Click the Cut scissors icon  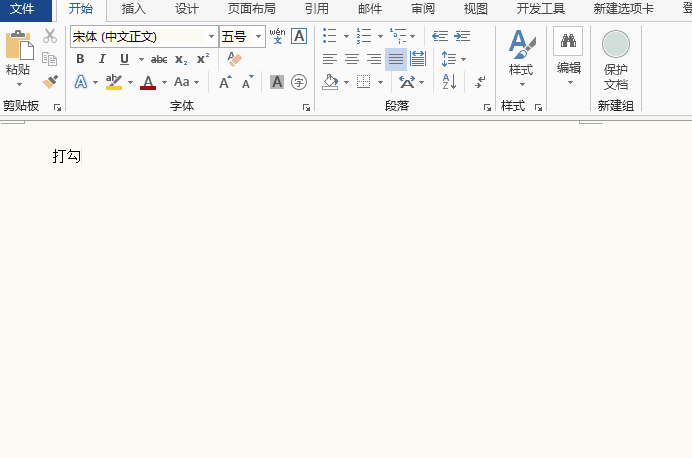coord(50,36)
